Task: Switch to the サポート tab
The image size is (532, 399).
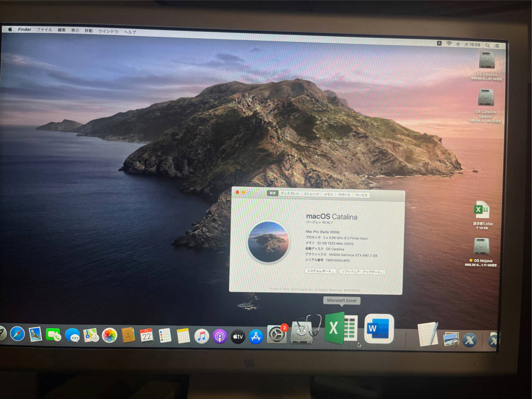Action: tap(344, 195)
